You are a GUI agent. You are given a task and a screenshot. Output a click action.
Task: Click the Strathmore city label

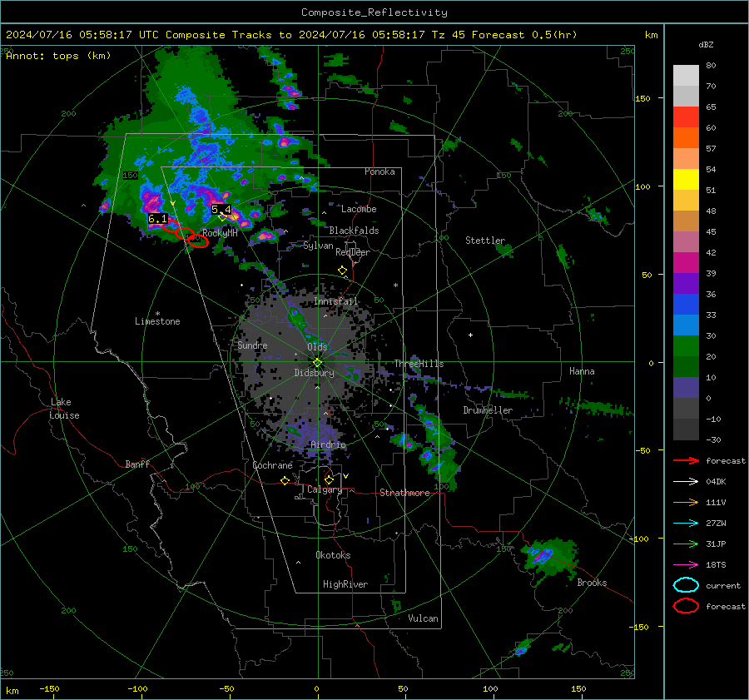point(404,493)
